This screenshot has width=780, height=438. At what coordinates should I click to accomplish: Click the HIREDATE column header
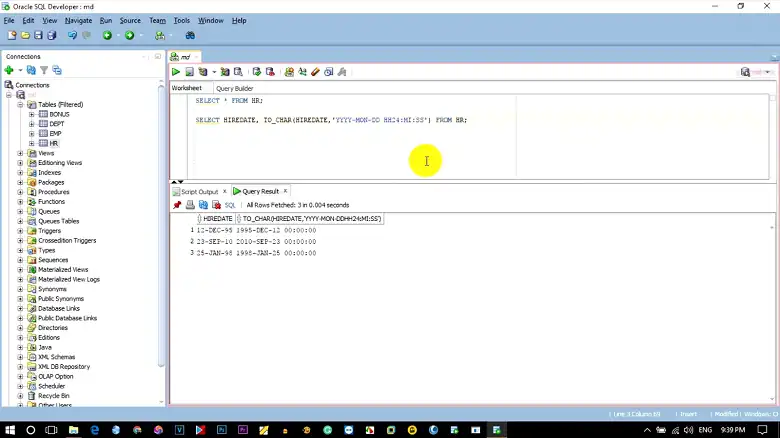point(217,219)
